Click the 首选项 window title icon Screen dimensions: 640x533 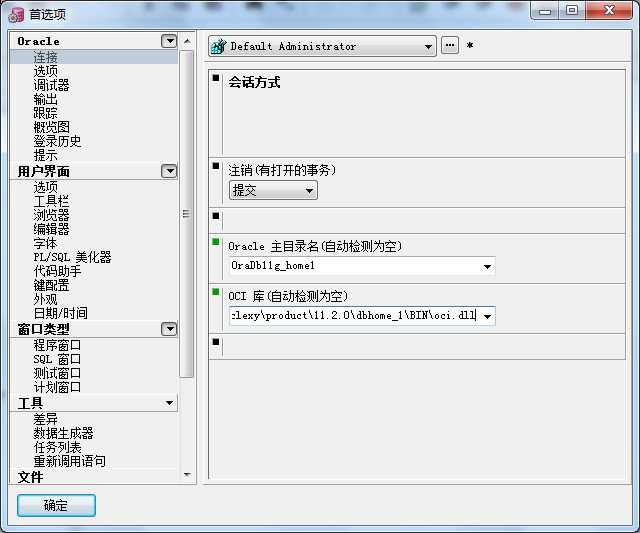[x=17, y=14]
